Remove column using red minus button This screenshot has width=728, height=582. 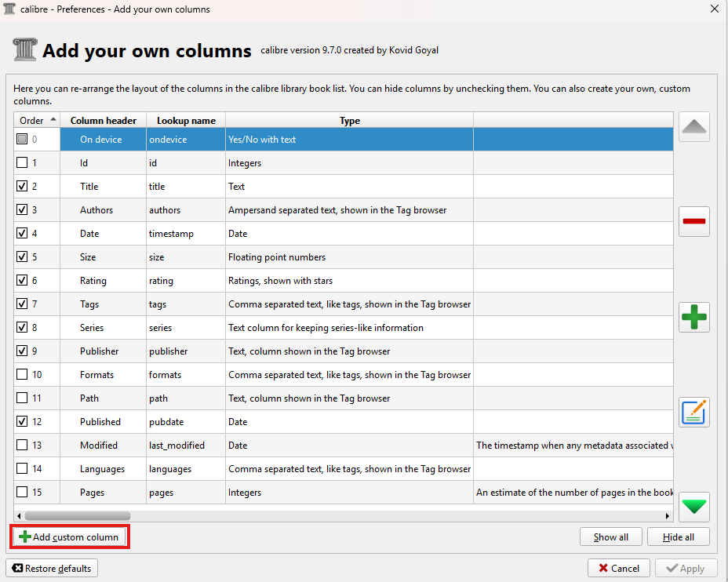(x=693, y=221)
